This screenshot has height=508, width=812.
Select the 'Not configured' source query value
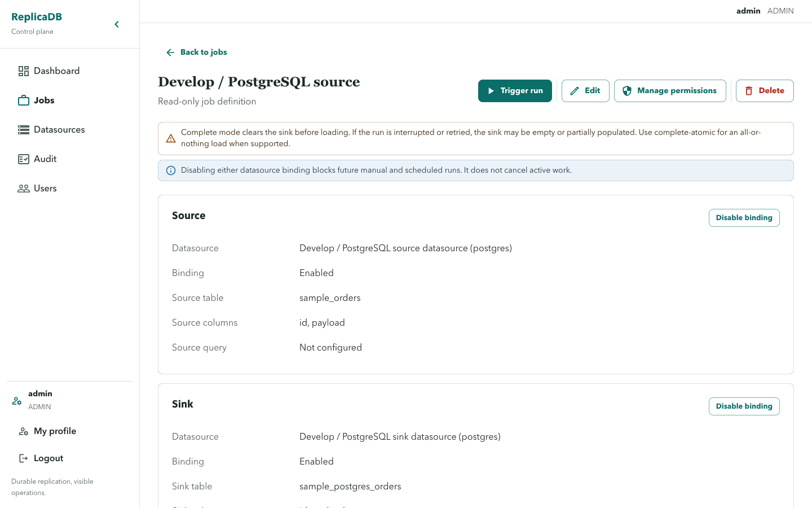330,348
